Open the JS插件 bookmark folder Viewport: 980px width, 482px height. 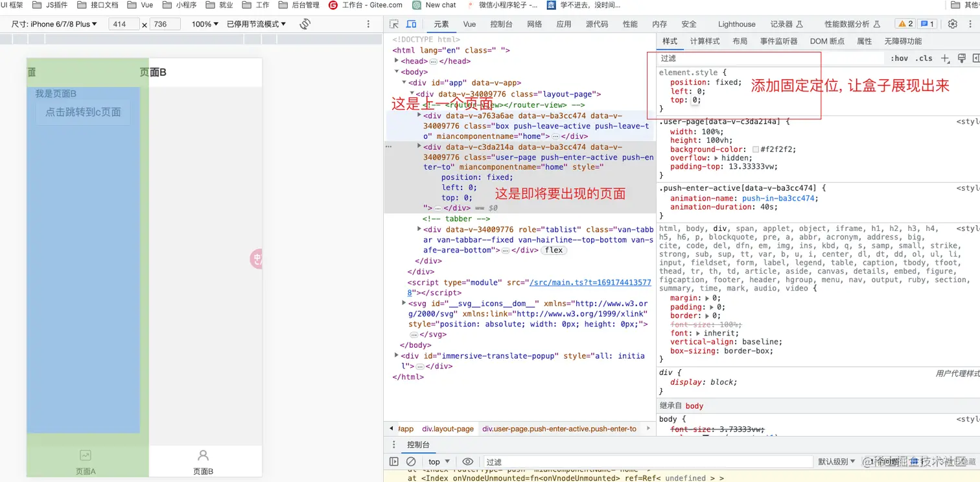tap(49, 5)
